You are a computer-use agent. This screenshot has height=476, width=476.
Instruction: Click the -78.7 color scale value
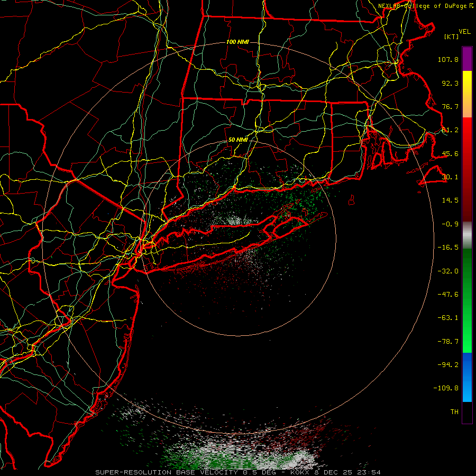[x=448, y=342]
